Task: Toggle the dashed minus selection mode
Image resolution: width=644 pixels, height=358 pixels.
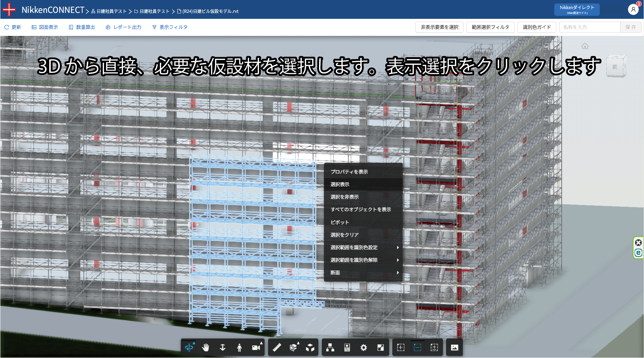Action: click(x=417, y=348)
